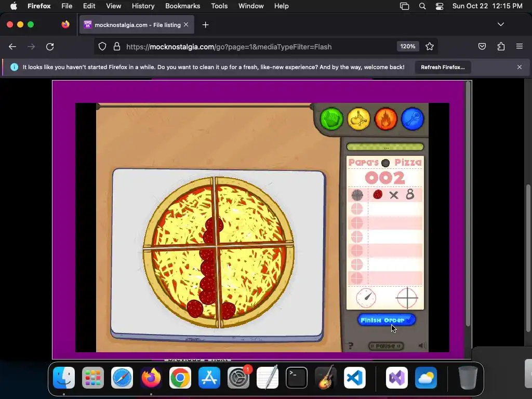Pause the game with the Pause button

click(386, 345)
